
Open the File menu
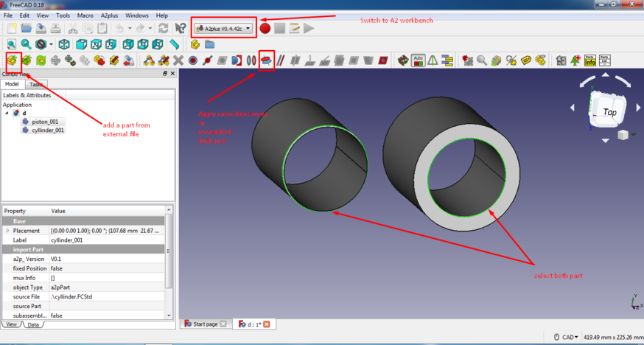pos(8,15)
